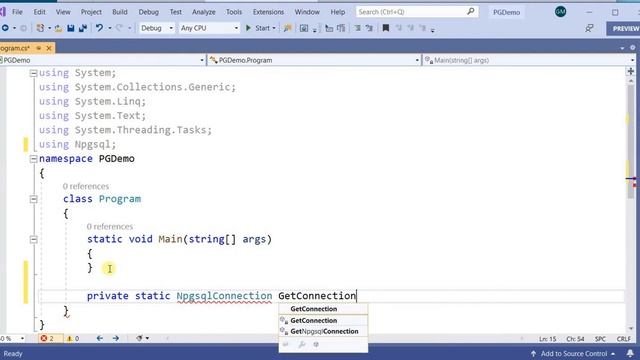Undo the last edit
This screenshot has height=360, width=640.
[x=99, y=28]
